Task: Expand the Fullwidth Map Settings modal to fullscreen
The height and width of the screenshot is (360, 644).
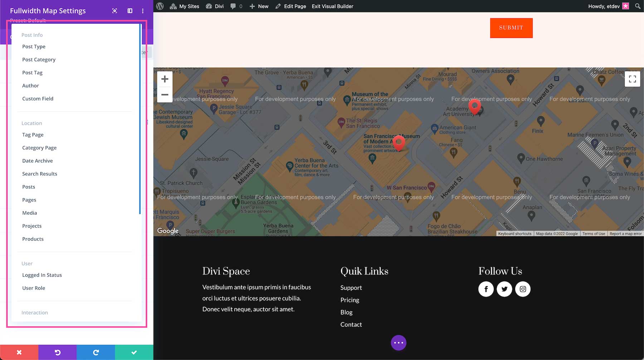Action: tap(114, 11)
